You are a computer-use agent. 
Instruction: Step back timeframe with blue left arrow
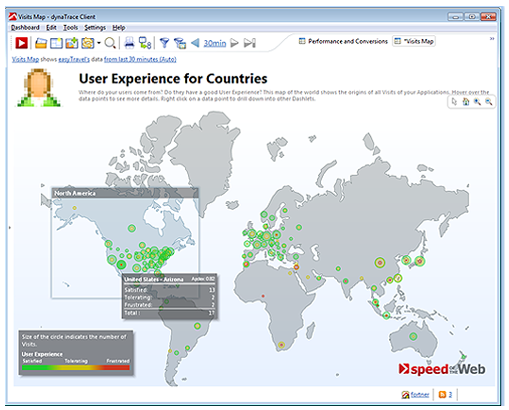(x=195, y=43)
